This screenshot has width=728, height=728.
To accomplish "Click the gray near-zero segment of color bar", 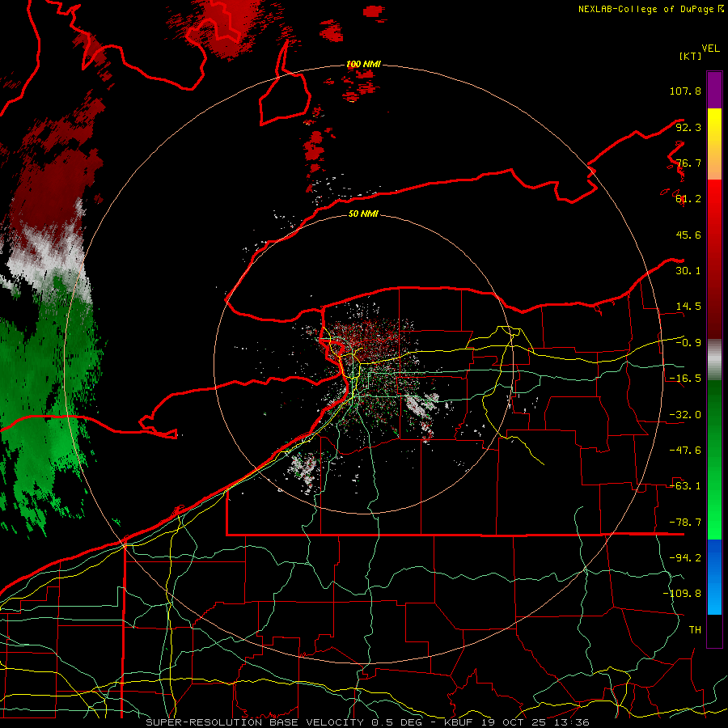I will pos(714,360).
